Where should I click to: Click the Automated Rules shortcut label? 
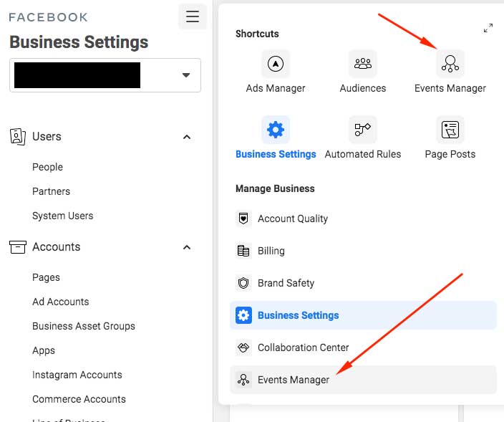click(363, 154)
